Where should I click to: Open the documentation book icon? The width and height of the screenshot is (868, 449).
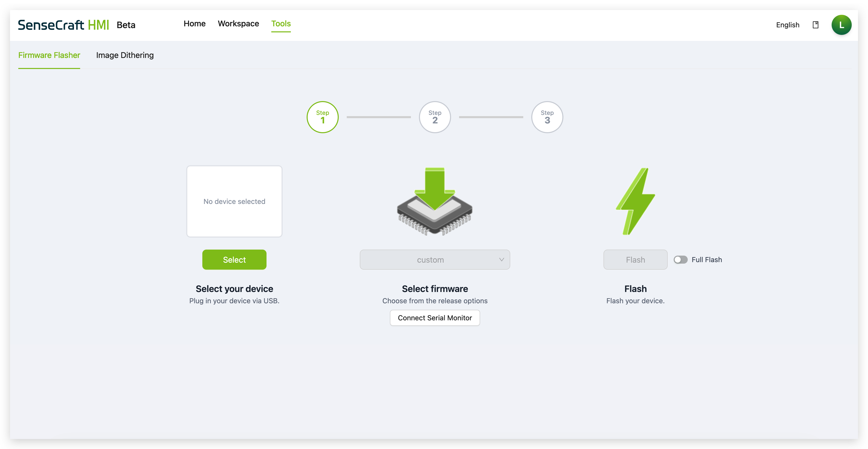(x=815, y=25)
